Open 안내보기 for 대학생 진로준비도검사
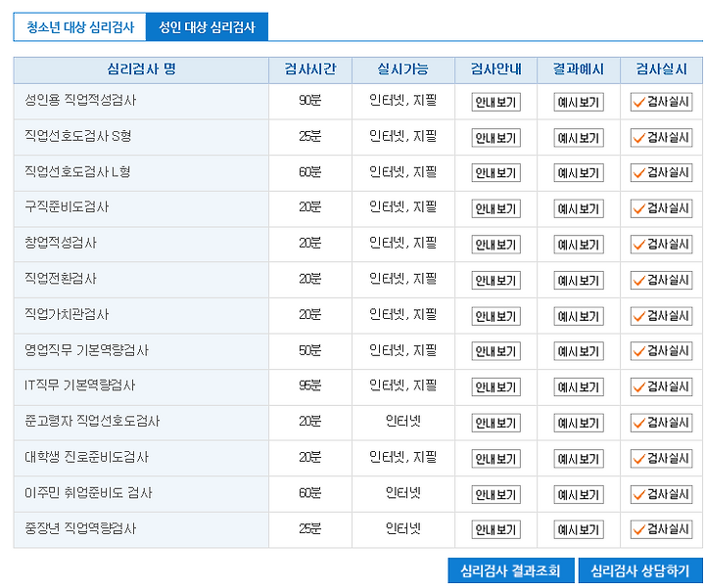The height and width of the screenshot is (588, 705). [495, 459]
